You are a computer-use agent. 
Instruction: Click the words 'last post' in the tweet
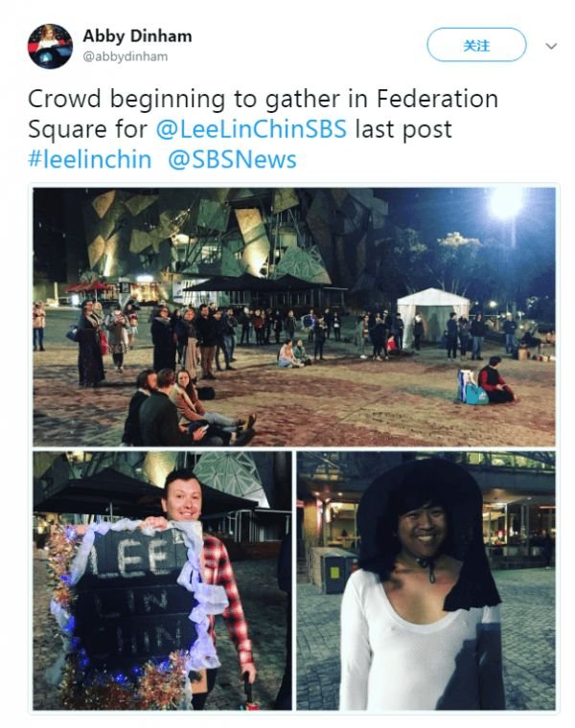click(x=403, y=129)
